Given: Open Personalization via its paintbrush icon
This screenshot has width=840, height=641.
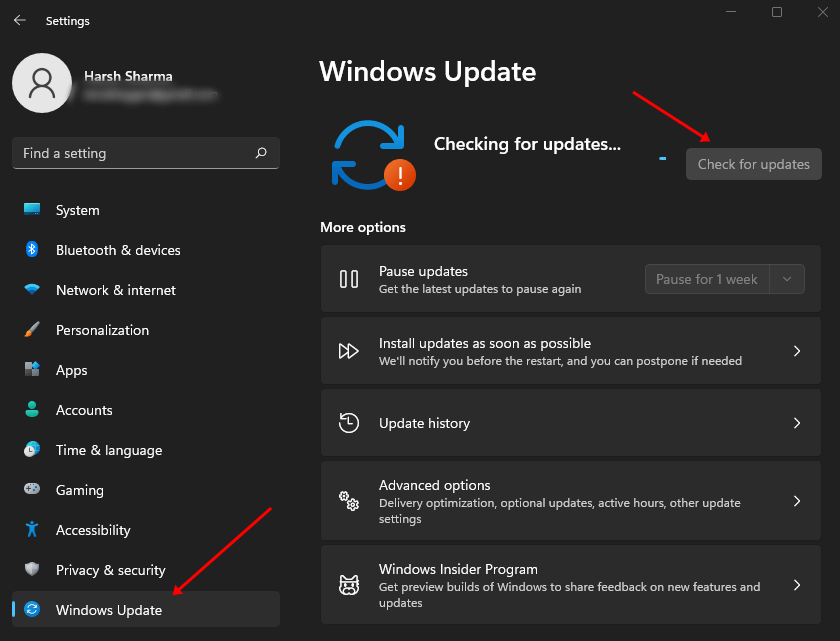Looking at the screenshot, I should (32, 330).
